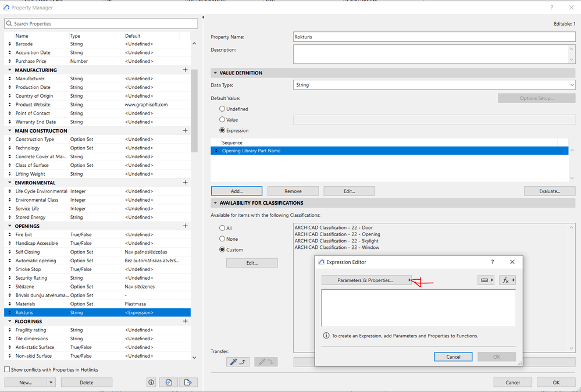This screenshot has height=392, width=581.
Task: Select the Self Closing property row
Action: pyautogui.click(x=98, y=252)
